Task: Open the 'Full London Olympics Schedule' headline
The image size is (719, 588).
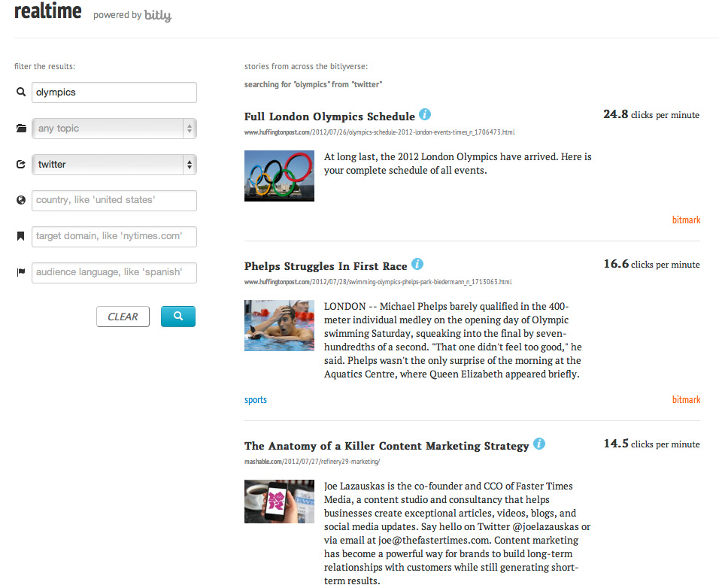Action: [x=329, y=117]
